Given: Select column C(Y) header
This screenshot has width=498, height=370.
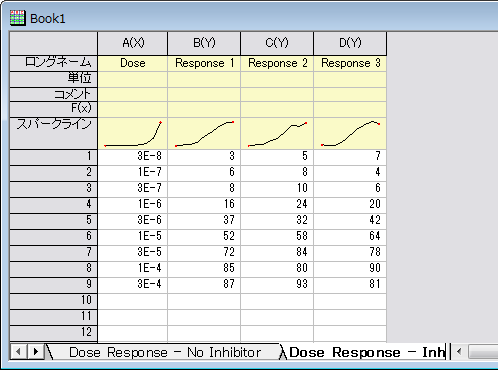Looking at the screenshot, I should coord(277,43).
